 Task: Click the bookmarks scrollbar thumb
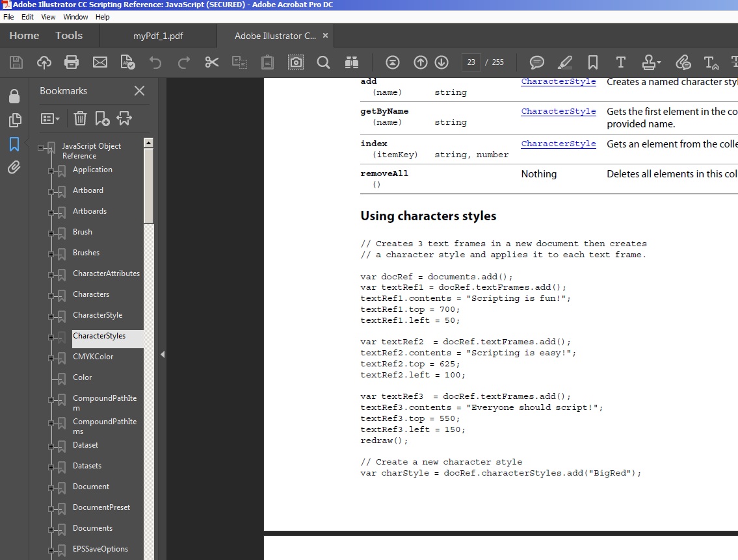click(x=149, y=186)
